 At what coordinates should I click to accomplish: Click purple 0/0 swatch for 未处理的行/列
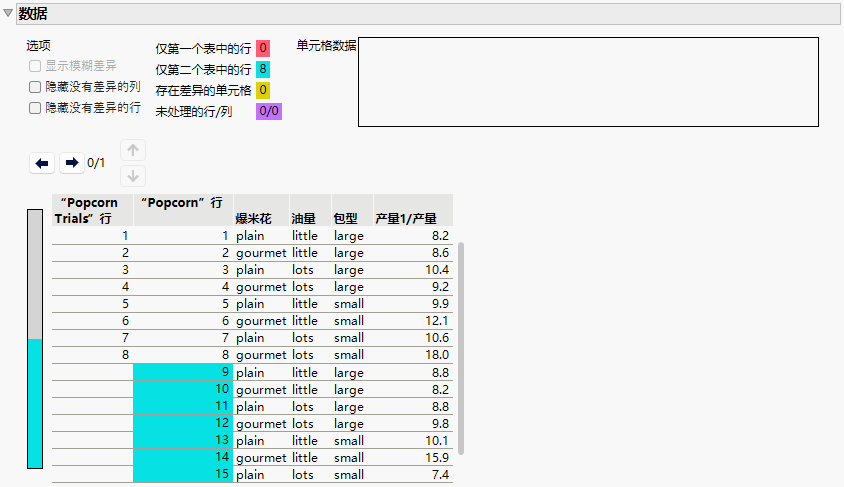[269, 111]
